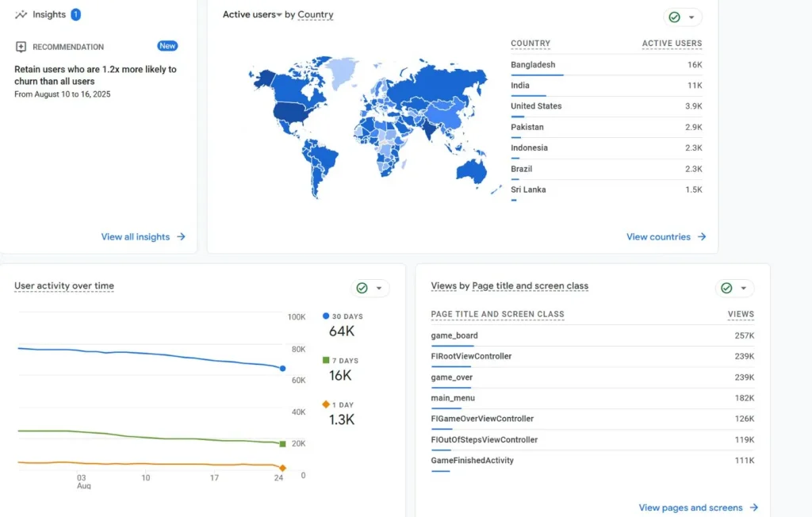Sort by VIEWS column header
This screenshot has height=517, width=812.
coord(741,314)
